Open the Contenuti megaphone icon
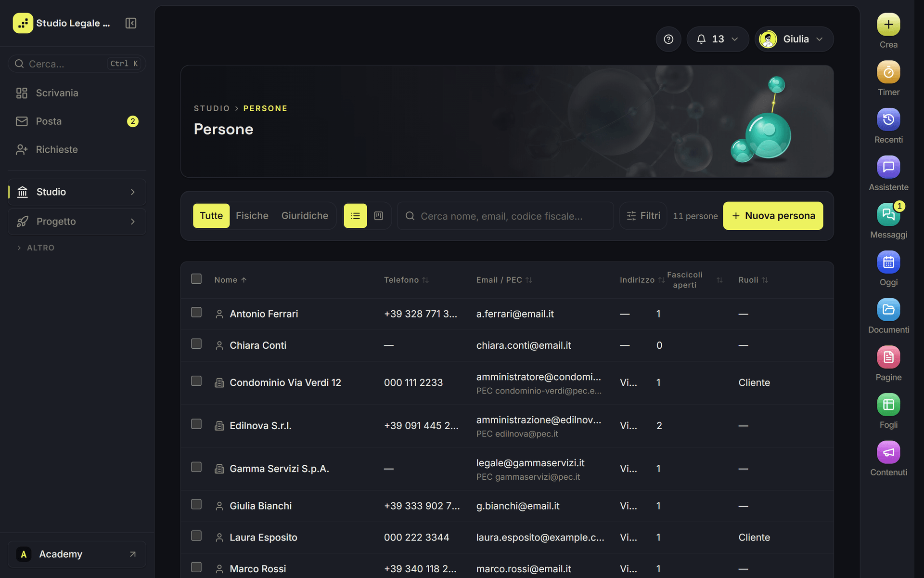Viewport: 924px width, 578px height. pyautogui.click(x=888, y=452)
